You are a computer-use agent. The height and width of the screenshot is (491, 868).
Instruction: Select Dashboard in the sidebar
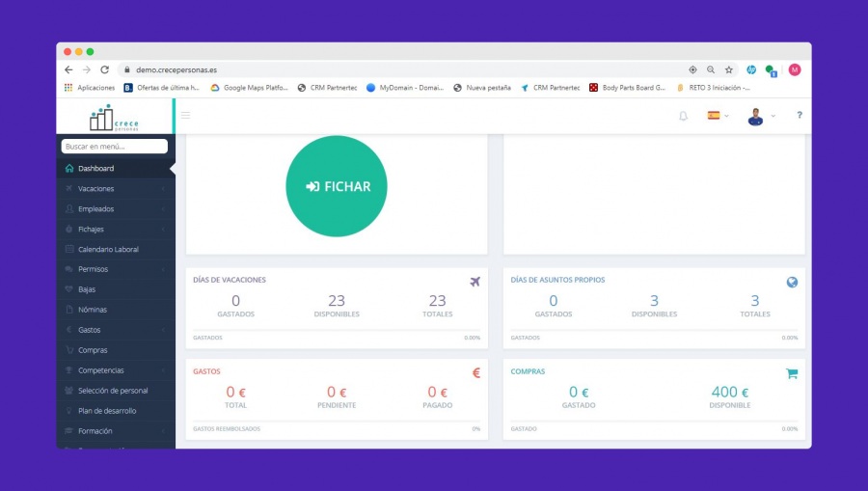(x=116, y=168)
